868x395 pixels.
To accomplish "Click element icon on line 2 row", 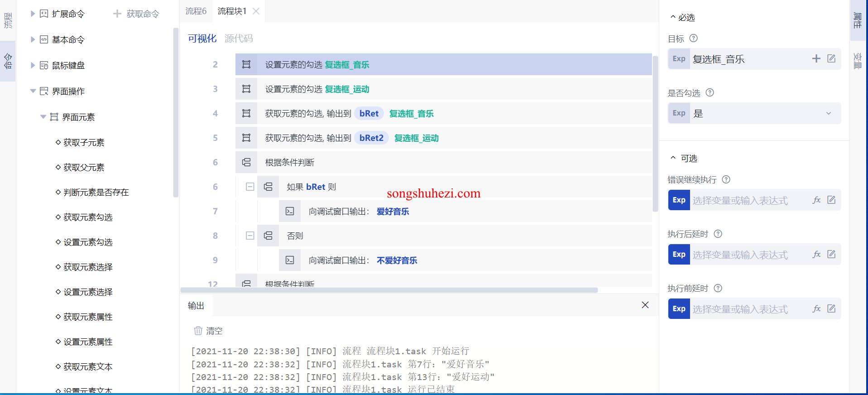I will [246, 64].
